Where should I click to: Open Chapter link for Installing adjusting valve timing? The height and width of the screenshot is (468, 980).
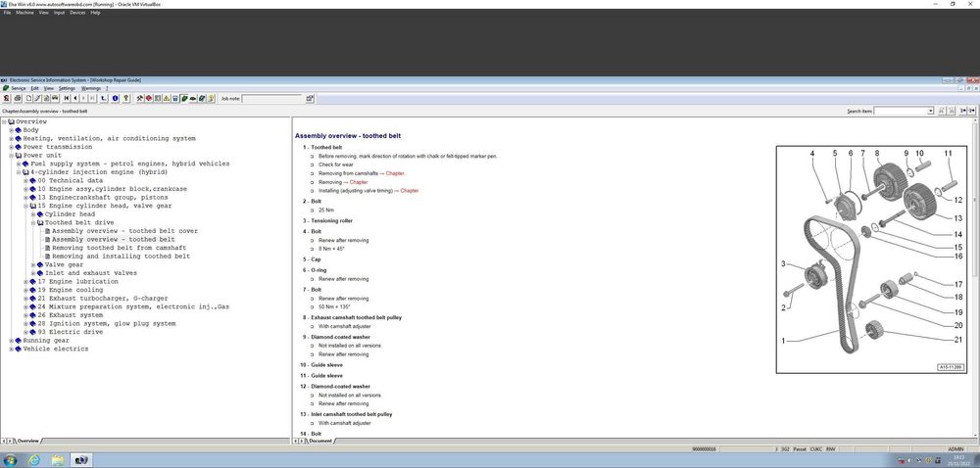coord(410,190)
